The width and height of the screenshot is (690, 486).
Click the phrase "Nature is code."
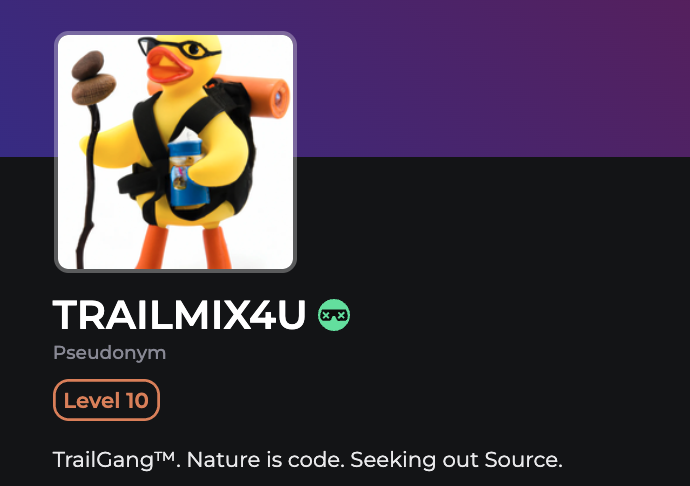pos(265,460)
